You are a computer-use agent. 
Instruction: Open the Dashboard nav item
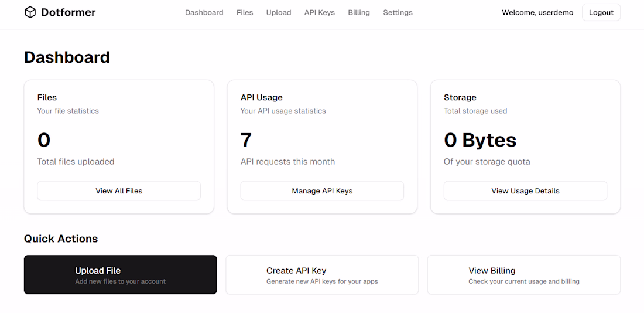pos(204,12)
